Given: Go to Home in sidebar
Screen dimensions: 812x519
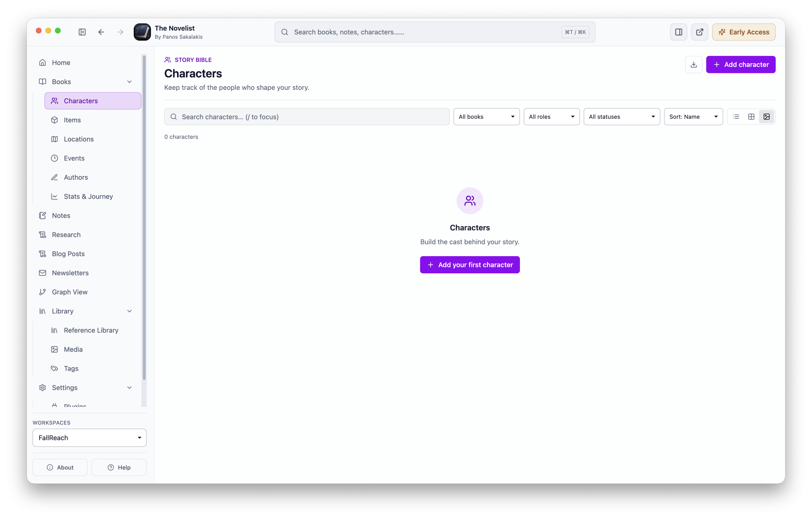Looking at the screenshot, I should 87,63.
